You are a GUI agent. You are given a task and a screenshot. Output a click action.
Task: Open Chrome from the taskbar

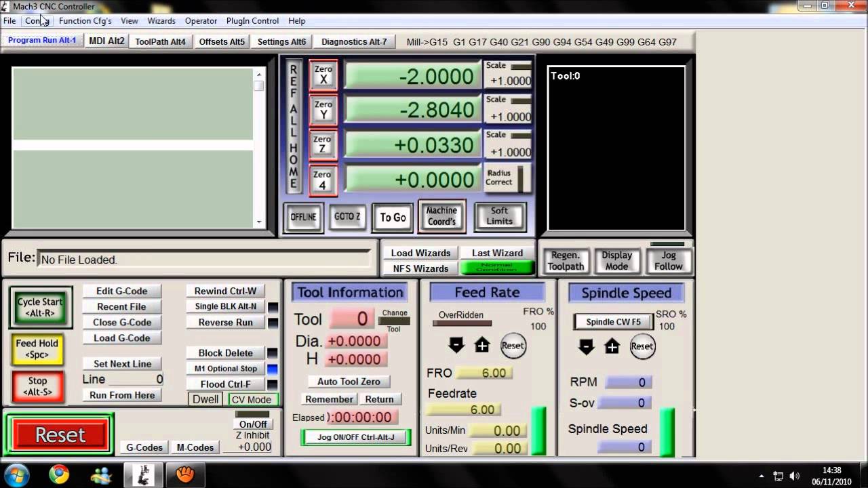[x=59, y=474]
